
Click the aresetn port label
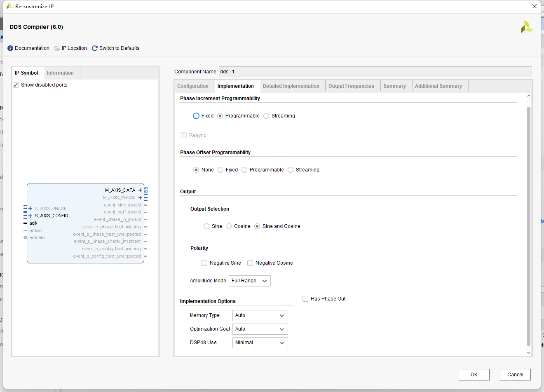[37, 237]
